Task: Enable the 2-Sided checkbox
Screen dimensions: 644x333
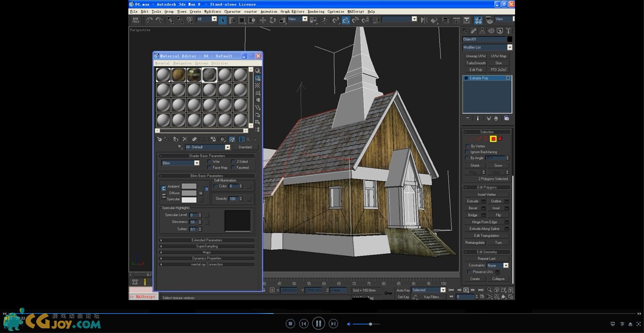Action: (x=233, y=162)
